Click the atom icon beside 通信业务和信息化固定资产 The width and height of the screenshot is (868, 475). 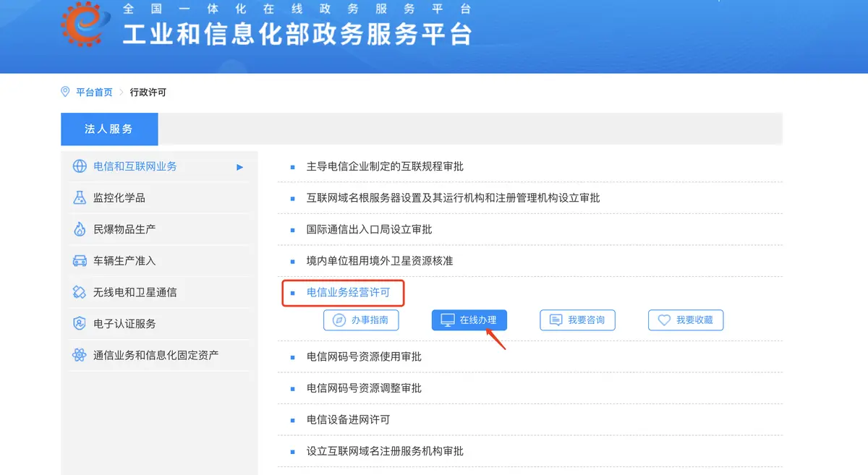80,355
